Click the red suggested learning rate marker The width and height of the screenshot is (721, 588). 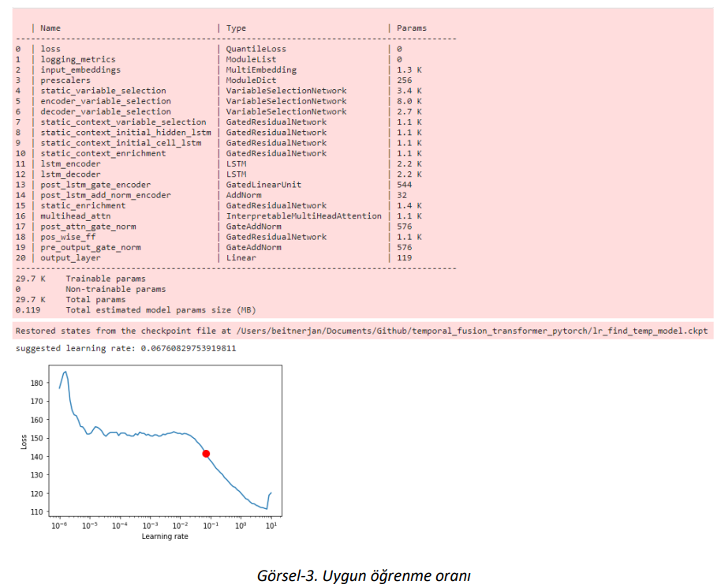[206, 454]
